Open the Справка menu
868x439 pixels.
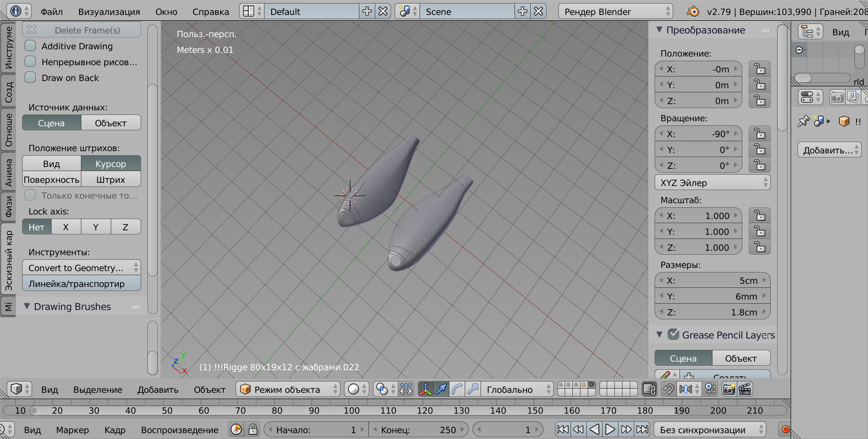point(210,12)
